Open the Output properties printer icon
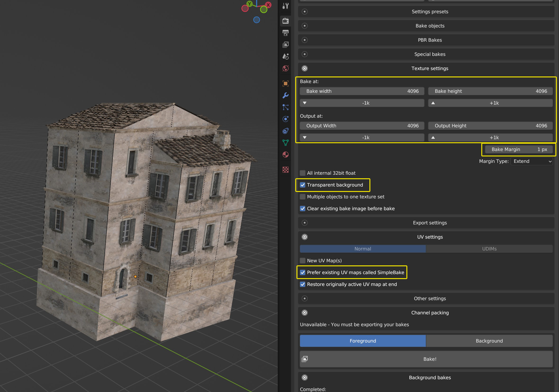Screen dimensions: 559x392 [x=285, y=33]
